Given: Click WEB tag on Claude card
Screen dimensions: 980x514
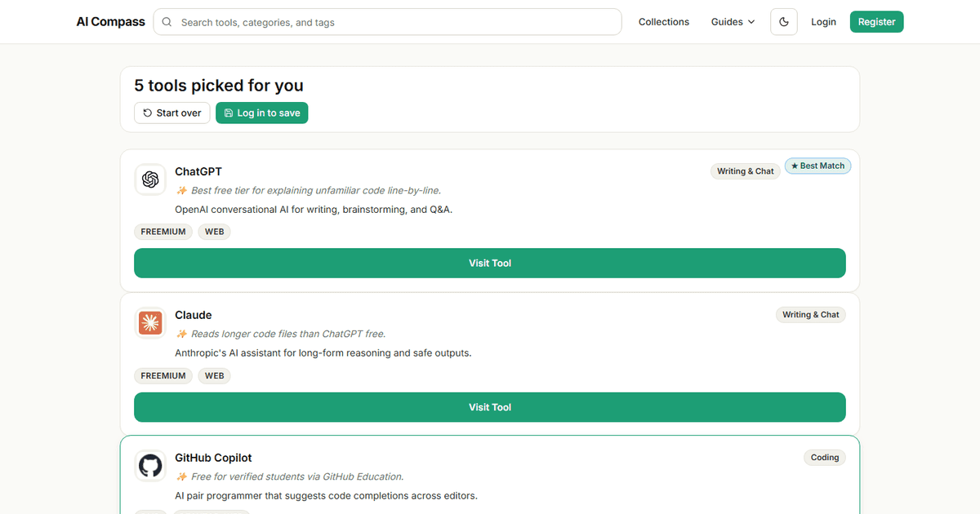Looking at the screenshot, I should [x=215, y=376].
